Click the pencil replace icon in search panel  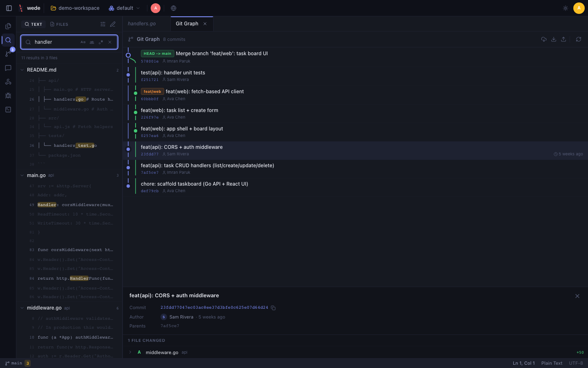pyautogui.click(x=113, y=25)
